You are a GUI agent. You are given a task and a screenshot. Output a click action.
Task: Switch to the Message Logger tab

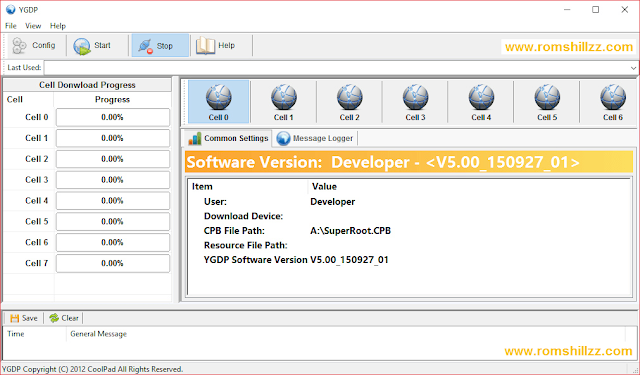tap(315, 138)
